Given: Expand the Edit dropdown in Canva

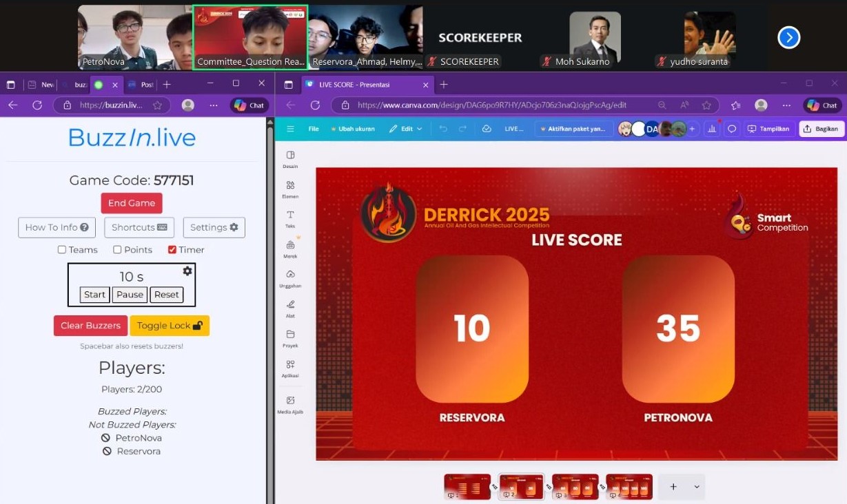Looking at the screenshot, I should 405,129.
